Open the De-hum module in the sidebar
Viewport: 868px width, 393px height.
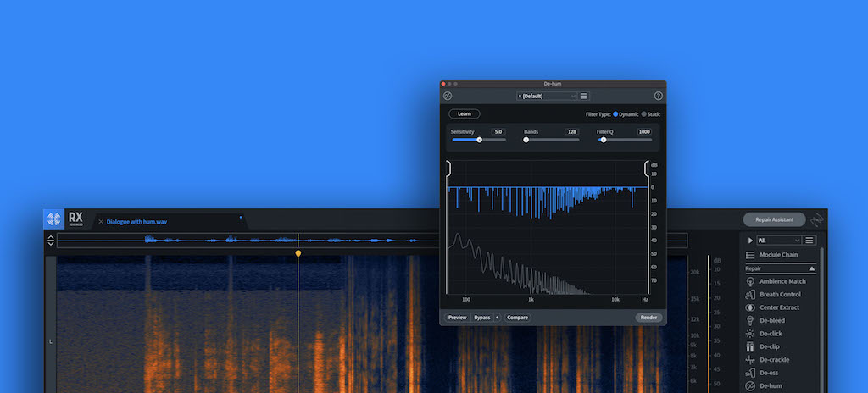[764, 386]
